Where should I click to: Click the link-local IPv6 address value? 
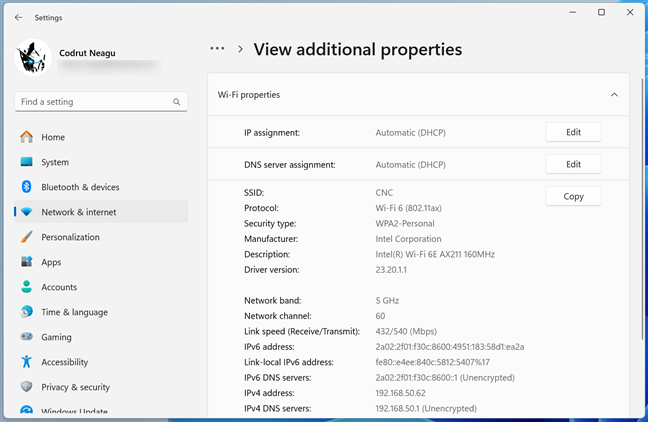[x=432, y=362]
